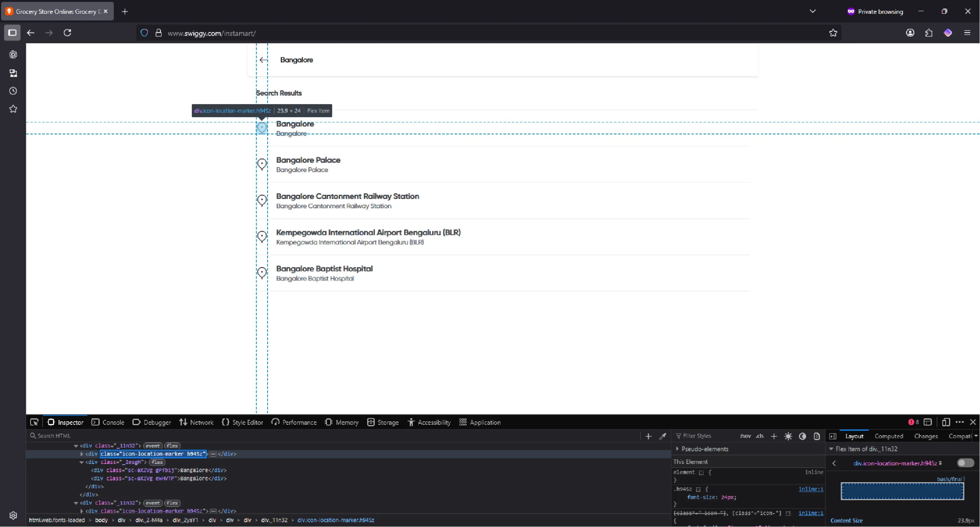Select an iframe with the frame picker icon
The height and width of the screenshot is (527, 980).
(928, 423)
